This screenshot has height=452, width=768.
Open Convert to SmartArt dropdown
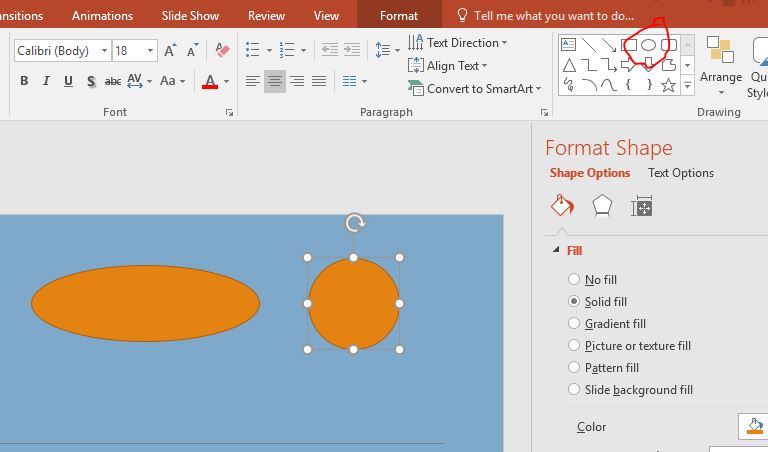point(475,89)
